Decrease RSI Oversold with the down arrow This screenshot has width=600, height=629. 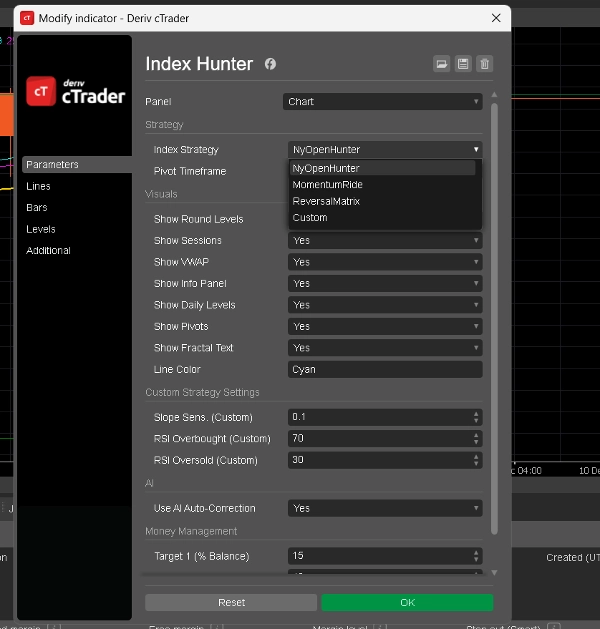pos(476,463)
